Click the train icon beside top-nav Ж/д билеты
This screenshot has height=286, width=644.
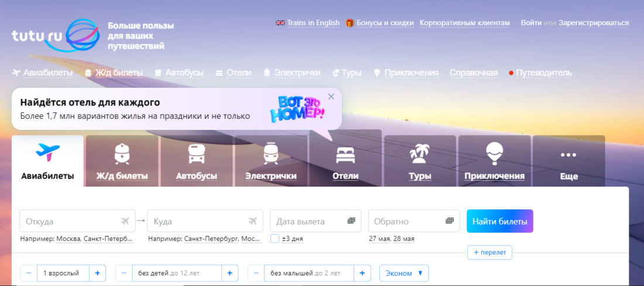tap(88, 73)
